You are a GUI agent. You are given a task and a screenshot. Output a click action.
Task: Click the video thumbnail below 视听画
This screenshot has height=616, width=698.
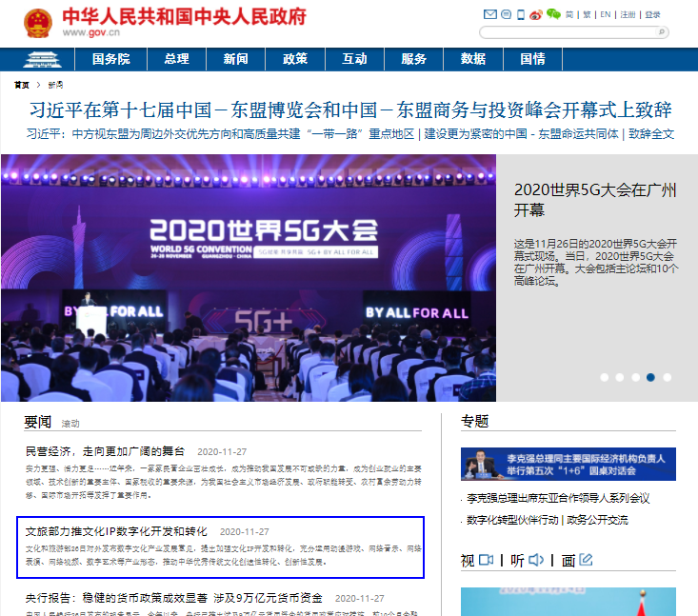(568, 602)
